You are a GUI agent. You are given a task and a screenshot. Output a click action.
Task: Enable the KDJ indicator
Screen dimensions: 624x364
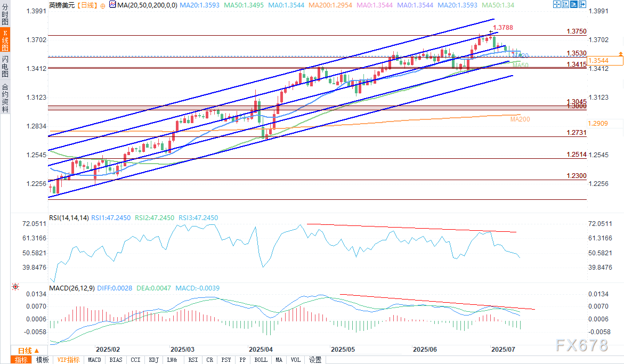point(154,360)
